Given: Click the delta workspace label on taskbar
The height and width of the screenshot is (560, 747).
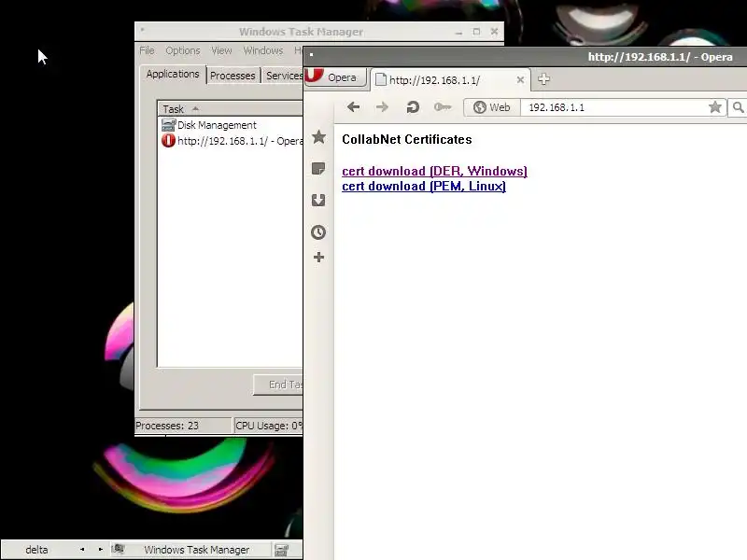Looking at the screenshot, I should tap(36, 550).
